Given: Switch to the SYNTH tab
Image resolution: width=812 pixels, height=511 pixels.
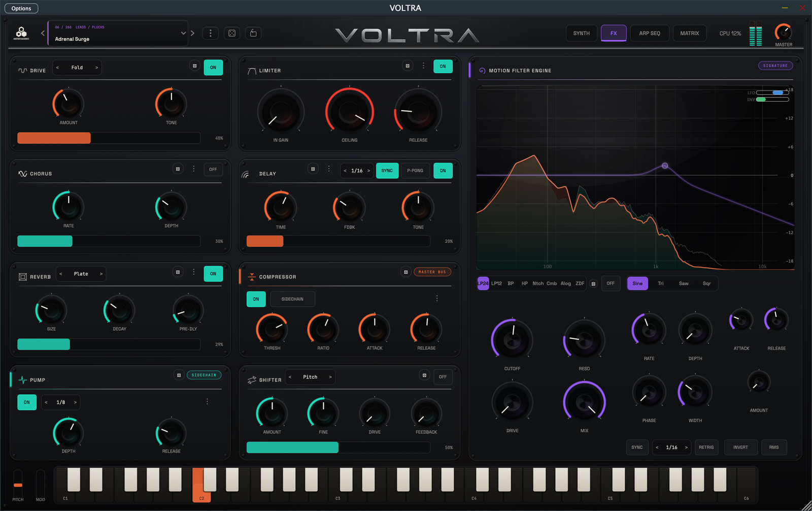Looking at the screenshot, I should tap(582, 33).
